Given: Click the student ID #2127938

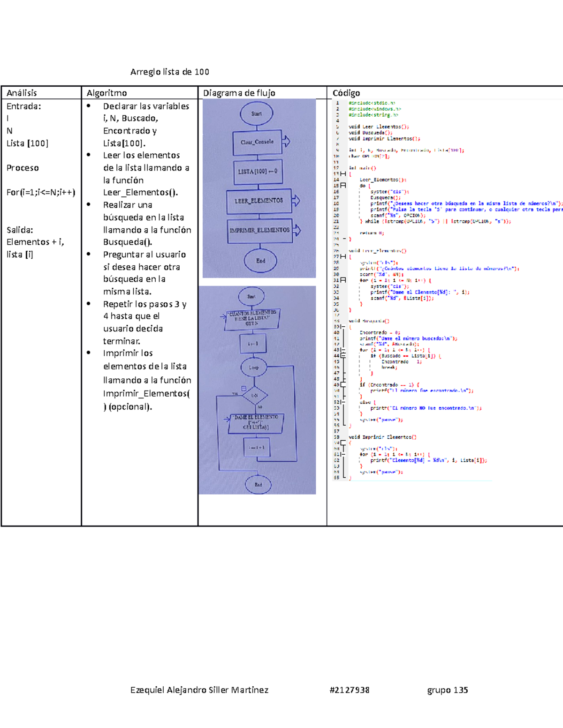Looking at the screenshot, I should tap(350, 690).
